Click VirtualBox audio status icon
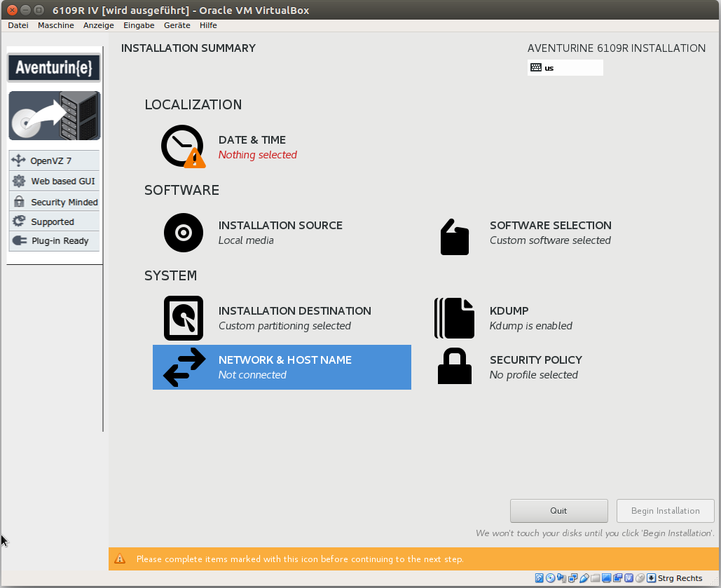Screen dimensions: 721x588 tap(561, 578)
